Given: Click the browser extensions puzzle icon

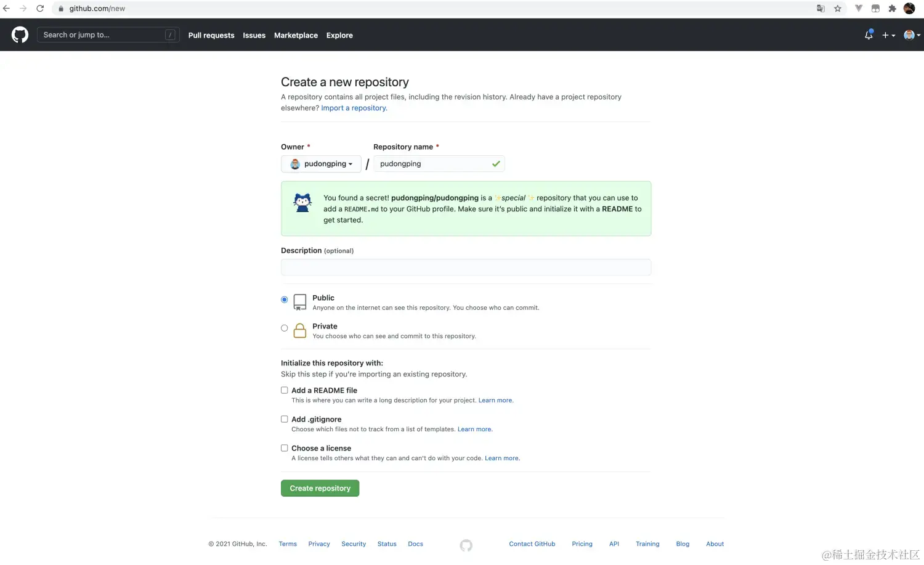Looking at the screenshot, I should 893,9.
